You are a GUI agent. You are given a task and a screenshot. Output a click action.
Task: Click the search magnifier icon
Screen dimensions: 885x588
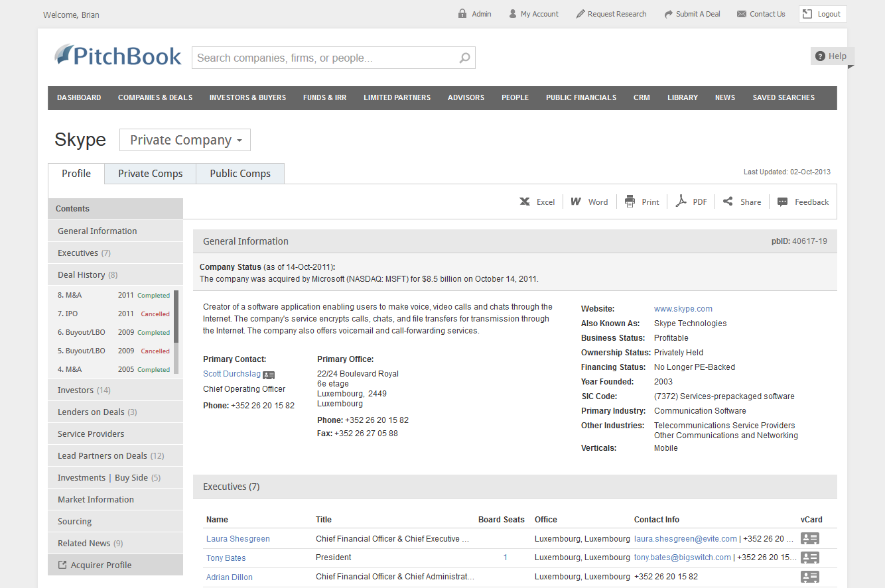[x=465, y=58]
